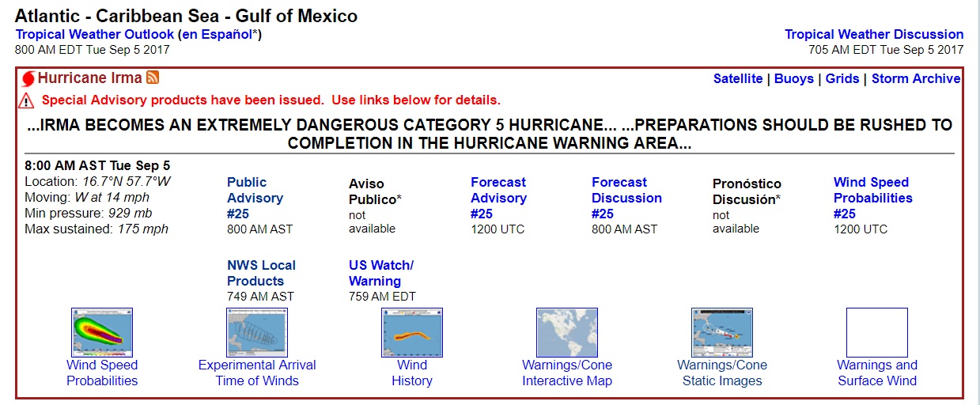This screenshot has width=980, height=405.
Task: Open NWS Local Products link
Action: (261, 273)
